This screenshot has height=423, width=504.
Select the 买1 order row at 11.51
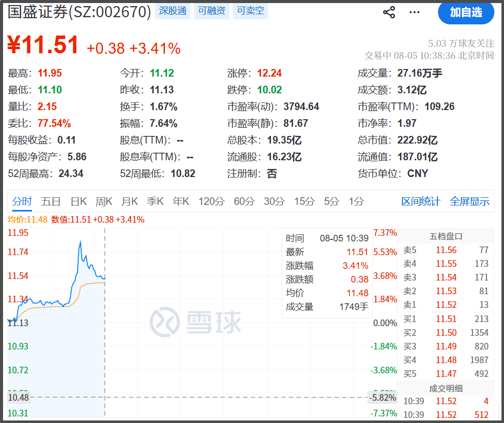point(446,319)
